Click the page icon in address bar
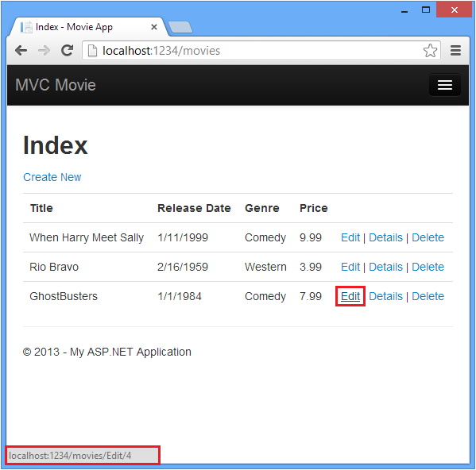The width and height of the screenshot is (476, 470). pos(92,51)
